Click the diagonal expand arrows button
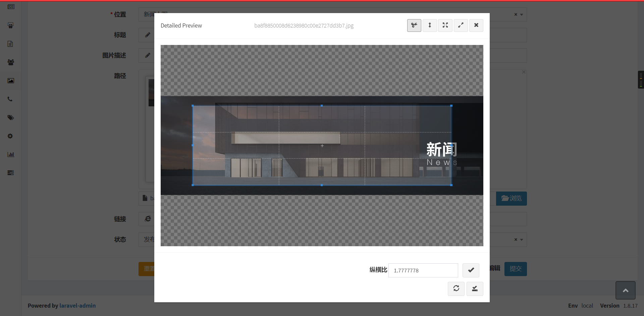The height and width of the screenshot is (316, 644). point(461,25)
